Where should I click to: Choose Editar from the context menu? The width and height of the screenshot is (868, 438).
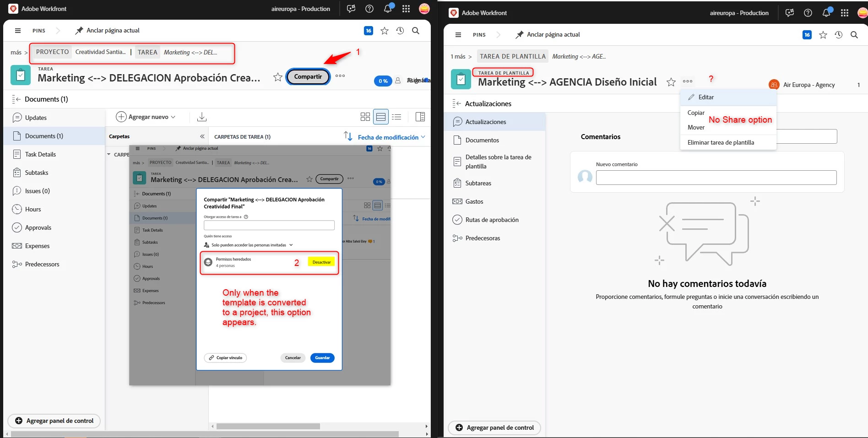[x=728, y=97]
